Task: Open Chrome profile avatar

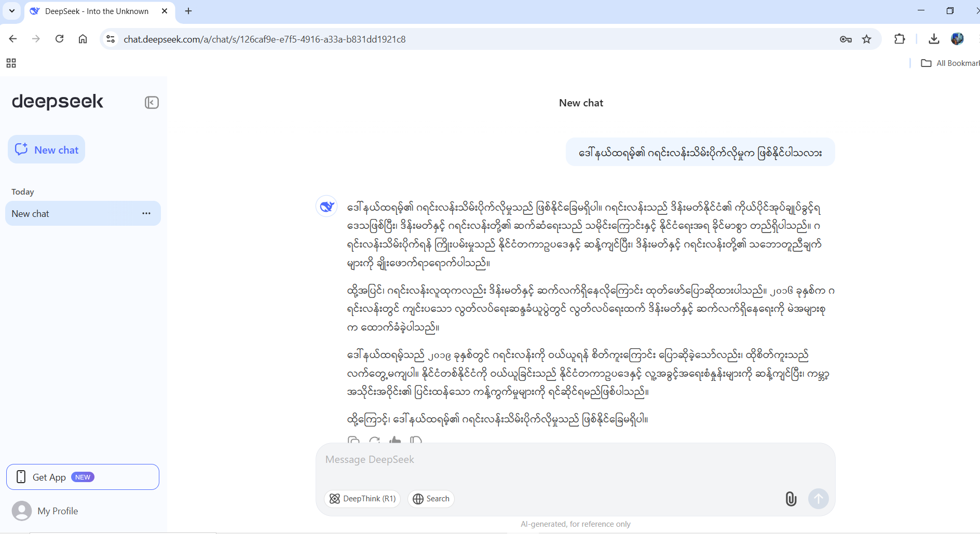Action: pyautogui.click(x=957, y=39)
